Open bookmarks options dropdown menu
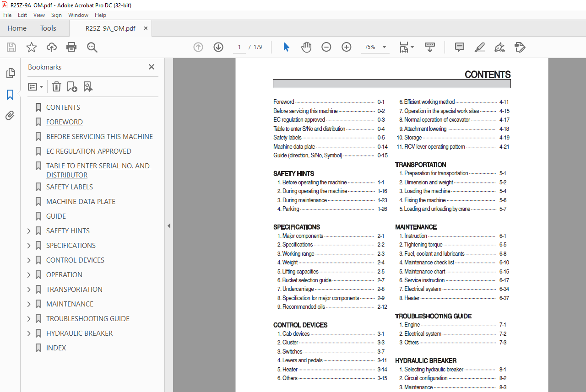 point(36,86)
